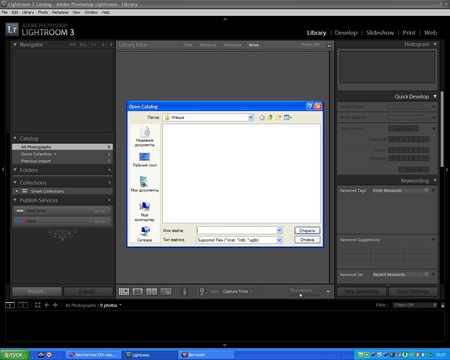Open the Library menu
Image resolution: width=450 pixels, height=360 pixels.
28,12
